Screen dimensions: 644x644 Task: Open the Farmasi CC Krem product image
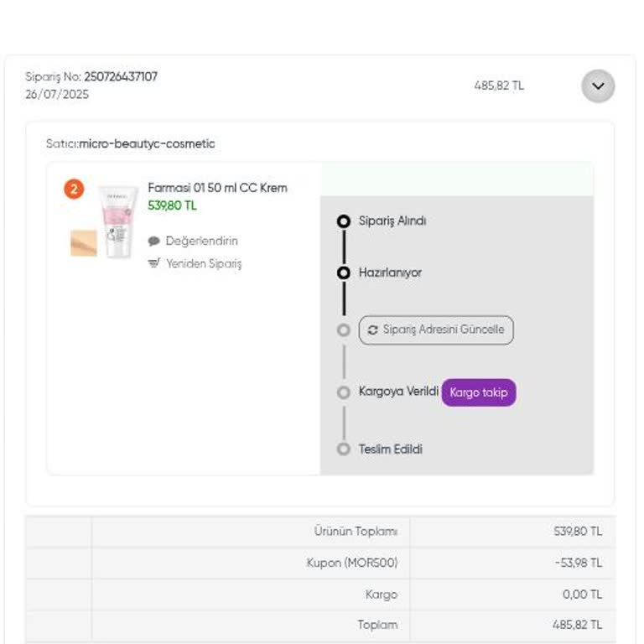coord(117,221)
